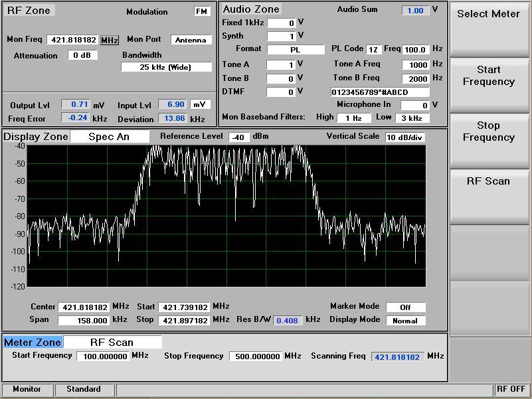Image resolution: width=532 pixels, height=399 pixels.
Task: Change Vertical Scale 10 dB/div selector
Action: point(405,137)
